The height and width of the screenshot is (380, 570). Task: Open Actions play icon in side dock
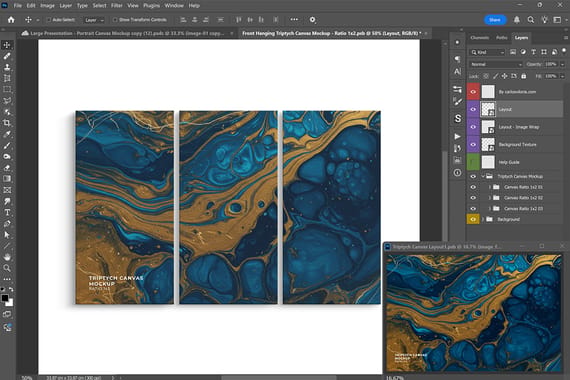pyautogui.click(x=457, y=136)
